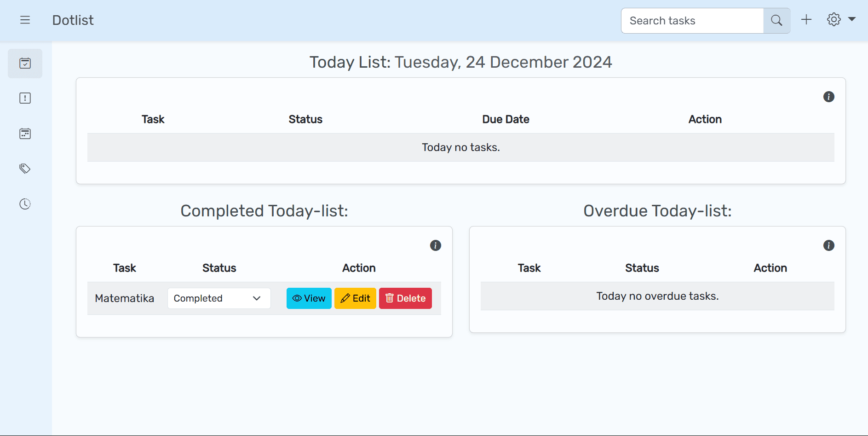The image size is (868, 436).
Task: Open the settings gear dropdown
Action: [840, 20]
